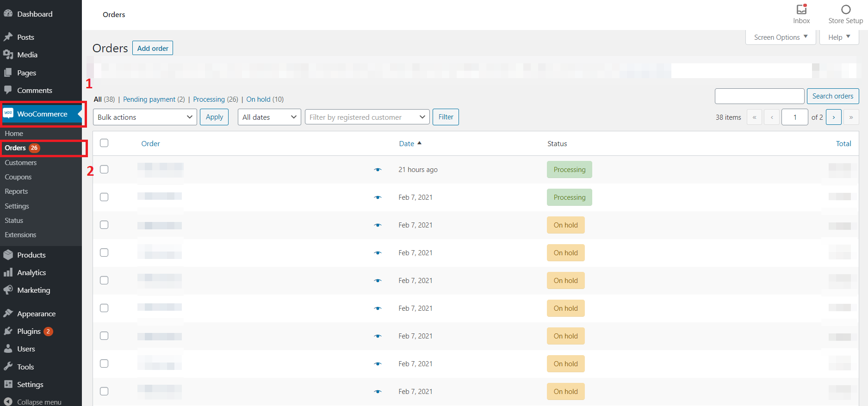Click the Pages icon
Screen dimensions: 868x406
click(x=8, y=73)
